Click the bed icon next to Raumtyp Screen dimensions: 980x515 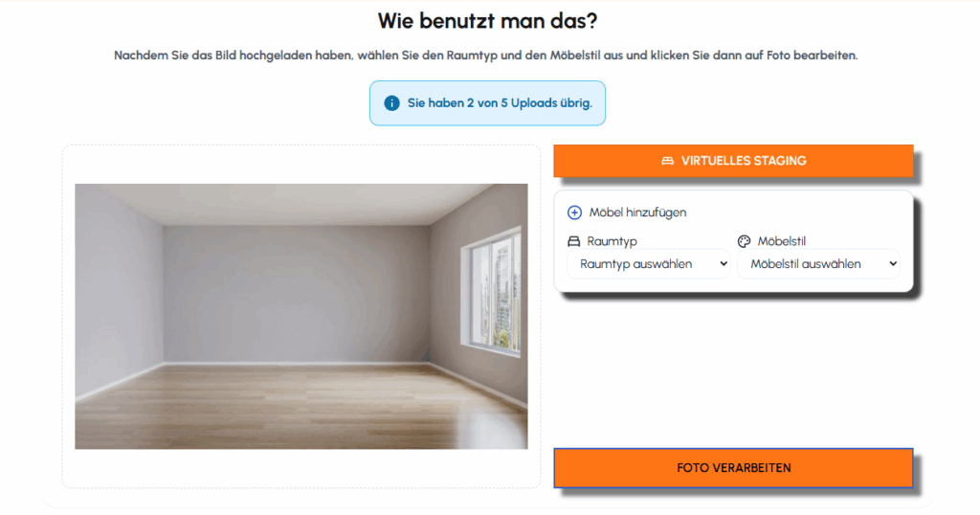coord(574,241)
